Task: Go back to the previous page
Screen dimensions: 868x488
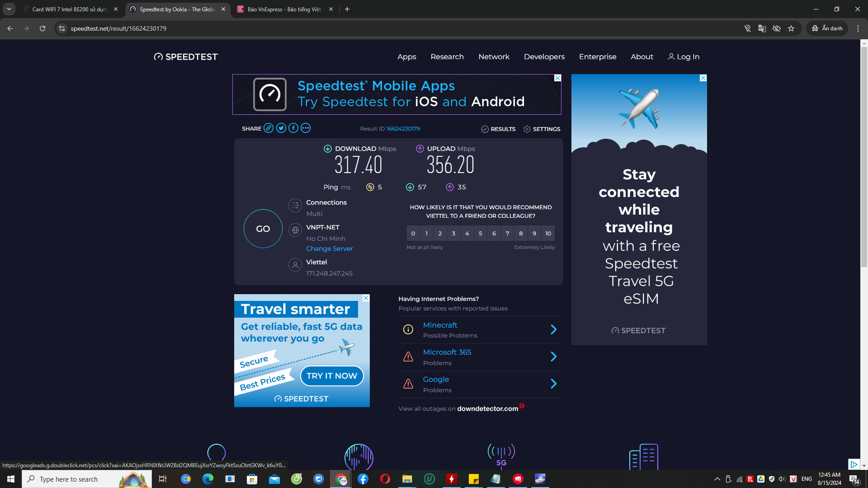Action: [10, 28]
